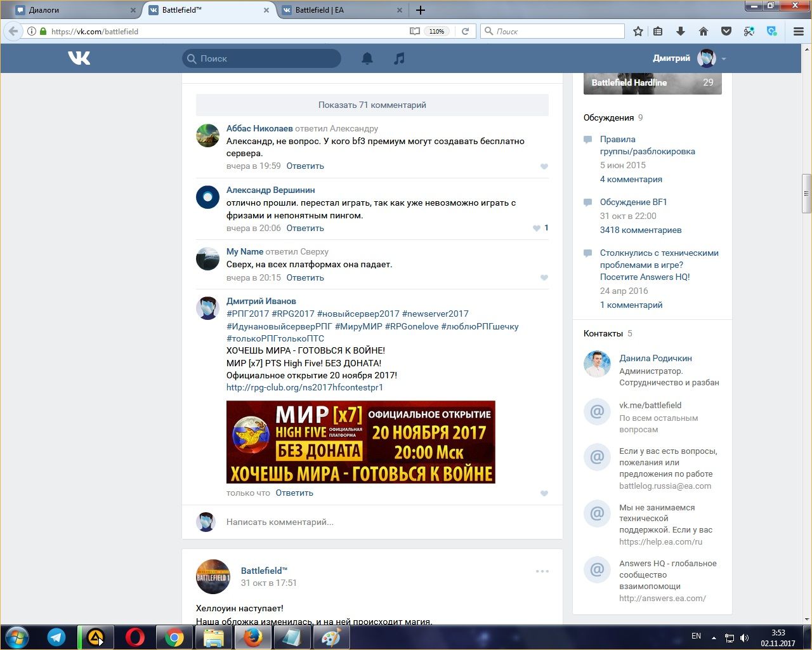Show hidden system tray icons
The height and width of the screenshot is (650, 812).
tap(714, 637)
